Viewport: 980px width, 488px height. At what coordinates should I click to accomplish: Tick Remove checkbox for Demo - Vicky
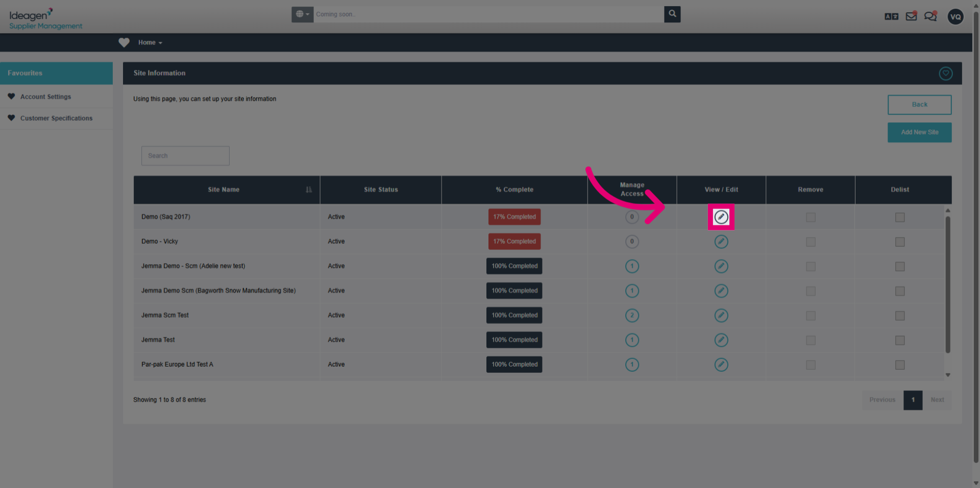[811, 242]
